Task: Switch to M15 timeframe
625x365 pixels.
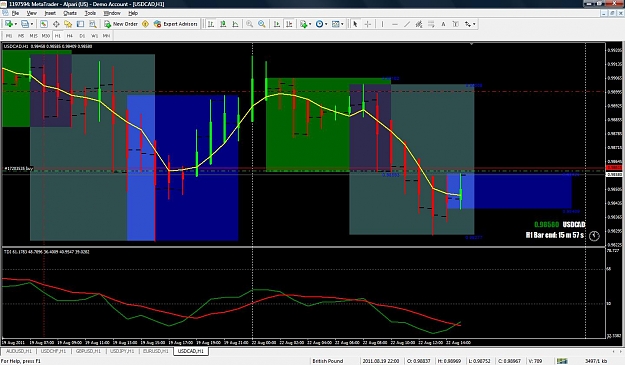Action: point(33,36)
